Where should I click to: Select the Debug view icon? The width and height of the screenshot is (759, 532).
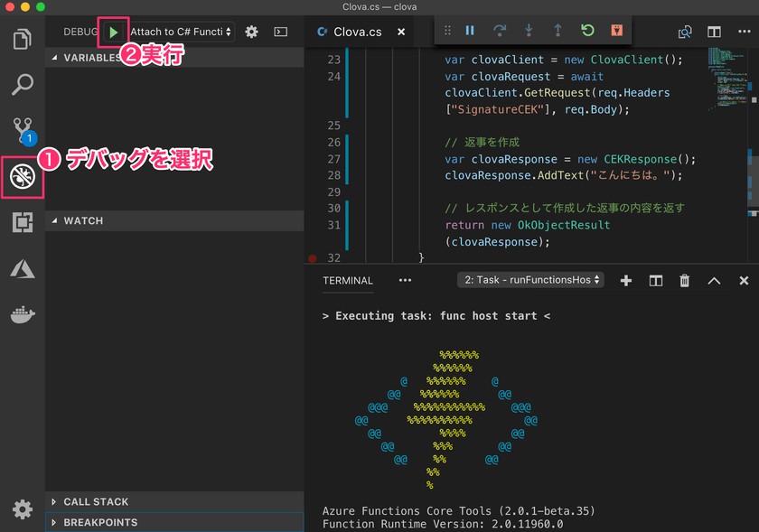coord(22,177)
